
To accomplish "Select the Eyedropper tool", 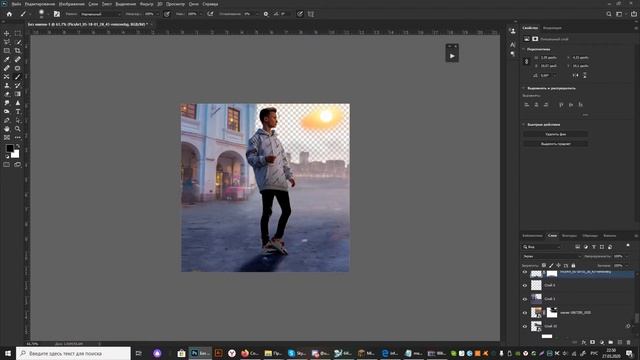I will (7, 60).
